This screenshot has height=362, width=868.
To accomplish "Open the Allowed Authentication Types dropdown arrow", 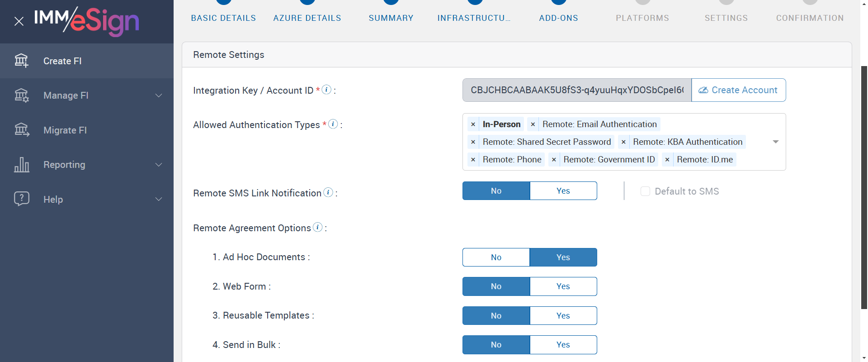I will click(775, 142).
